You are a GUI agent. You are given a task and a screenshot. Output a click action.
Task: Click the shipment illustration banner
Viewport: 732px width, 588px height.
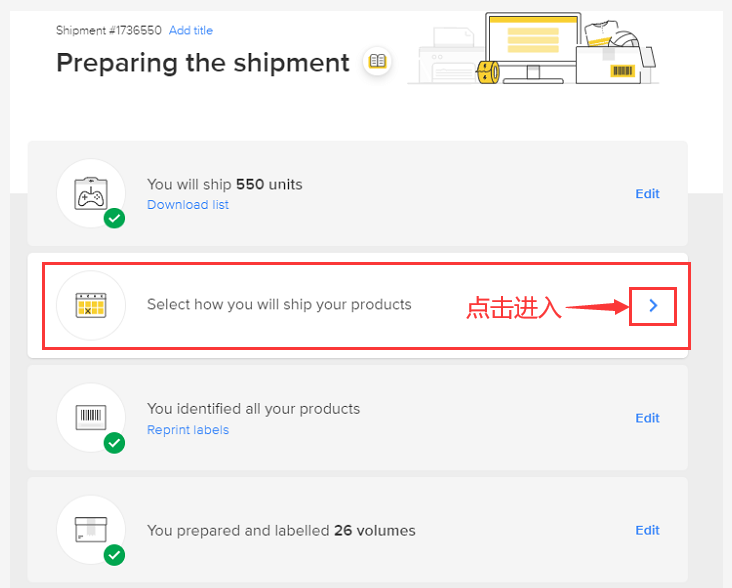(x=532, y=48)
